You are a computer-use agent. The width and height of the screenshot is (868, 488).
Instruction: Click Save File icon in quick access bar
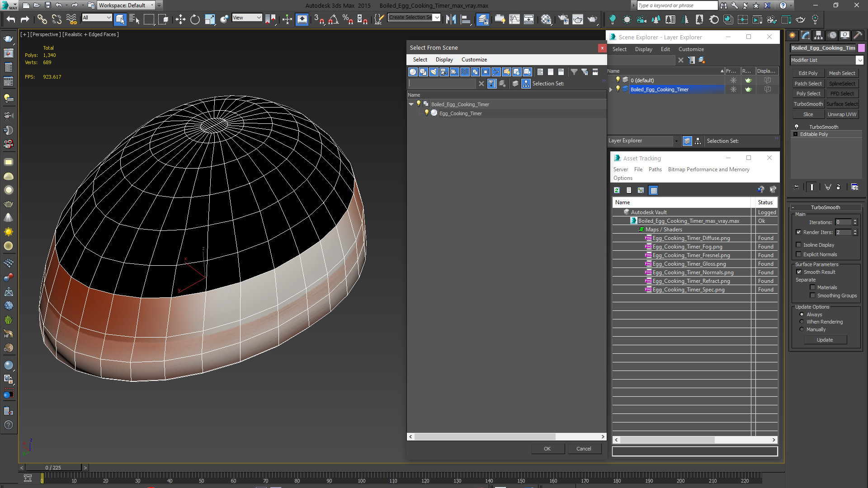click(x=47, y=5)
